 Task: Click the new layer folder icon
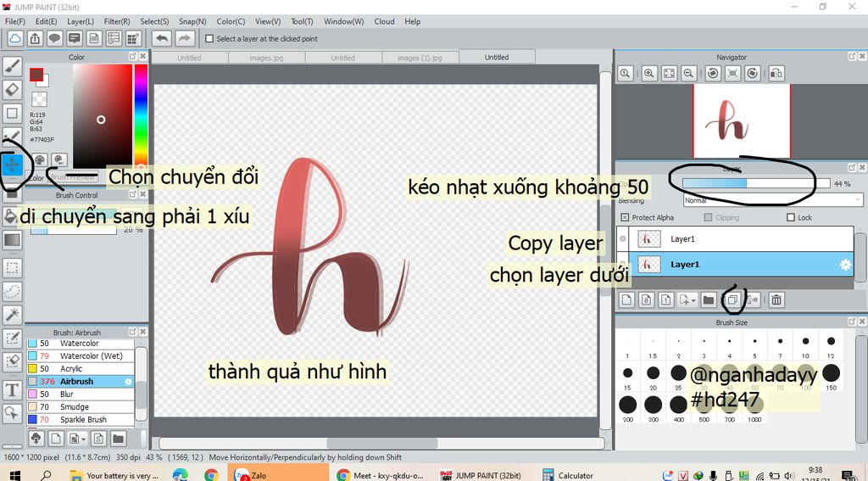point(709,299)
